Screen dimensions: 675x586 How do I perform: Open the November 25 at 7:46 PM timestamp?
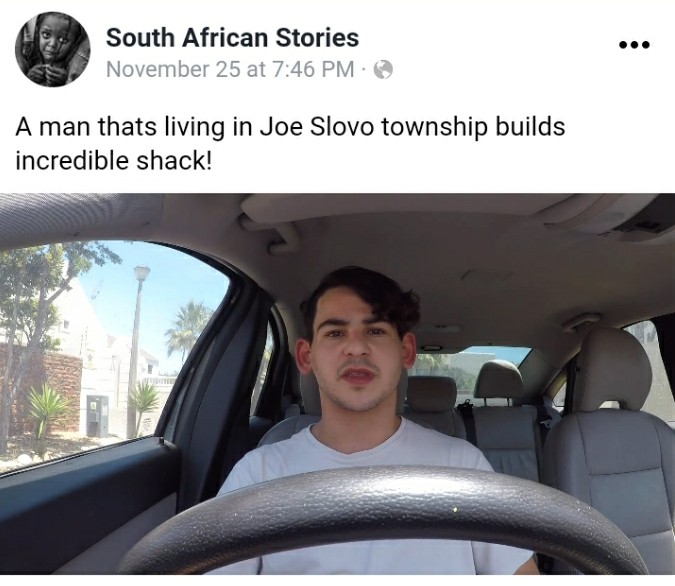230,69
